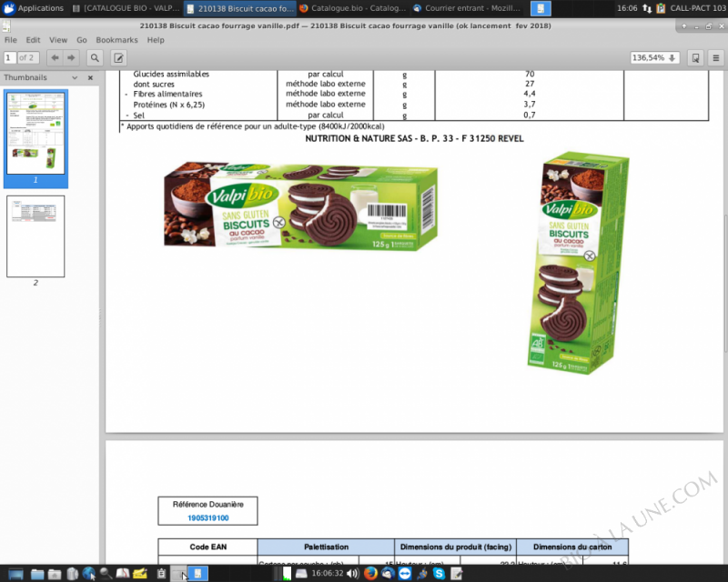This screenshot has height=582, width=728.
Task: Switch to Catalogue.bio Firefox window
Action: (x=353, y=8)
